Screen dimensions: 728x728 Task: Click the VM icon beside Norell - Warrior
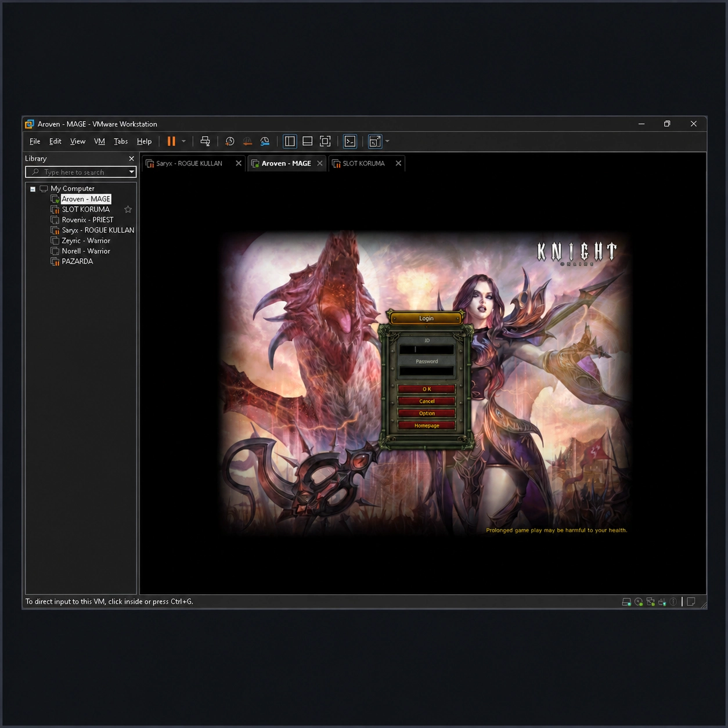point(55,251)
